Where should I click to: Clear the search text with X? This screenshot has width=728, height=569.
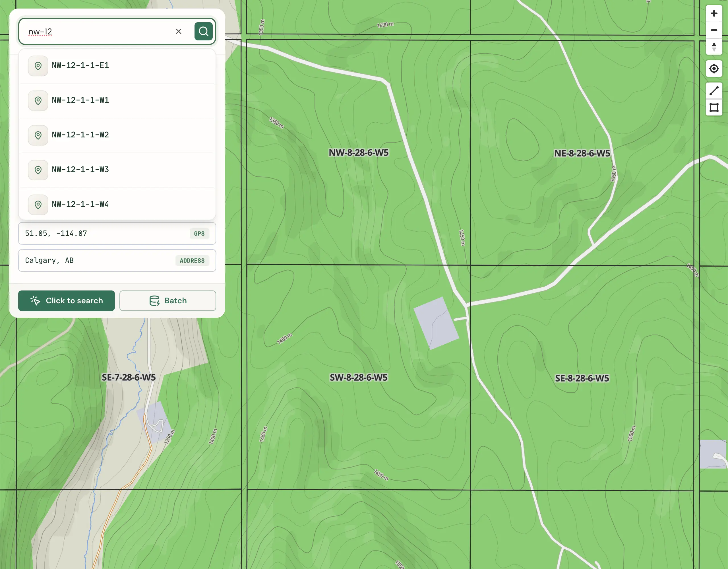click(x=179, y=31)
